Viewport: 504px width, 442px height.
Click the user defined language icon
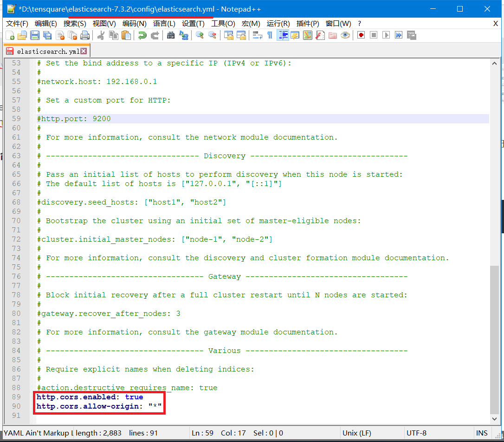click(x=295, y=35)
